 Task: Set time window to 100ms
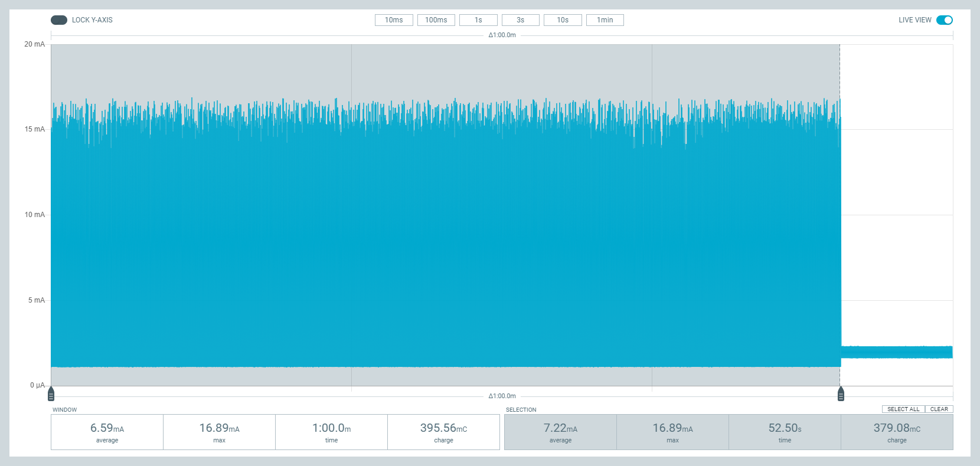(436, 20)
